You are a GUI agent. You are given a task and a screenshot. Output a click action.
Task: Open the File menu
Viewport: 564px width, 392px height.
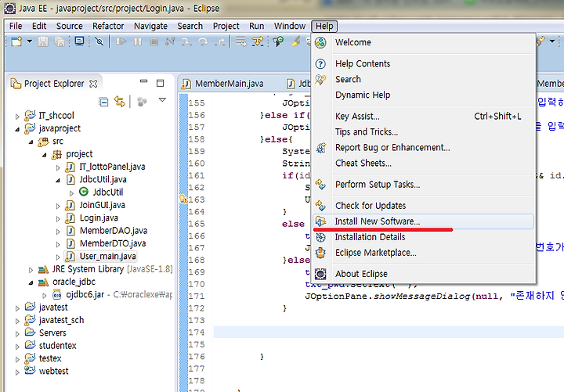pos(16,27)
